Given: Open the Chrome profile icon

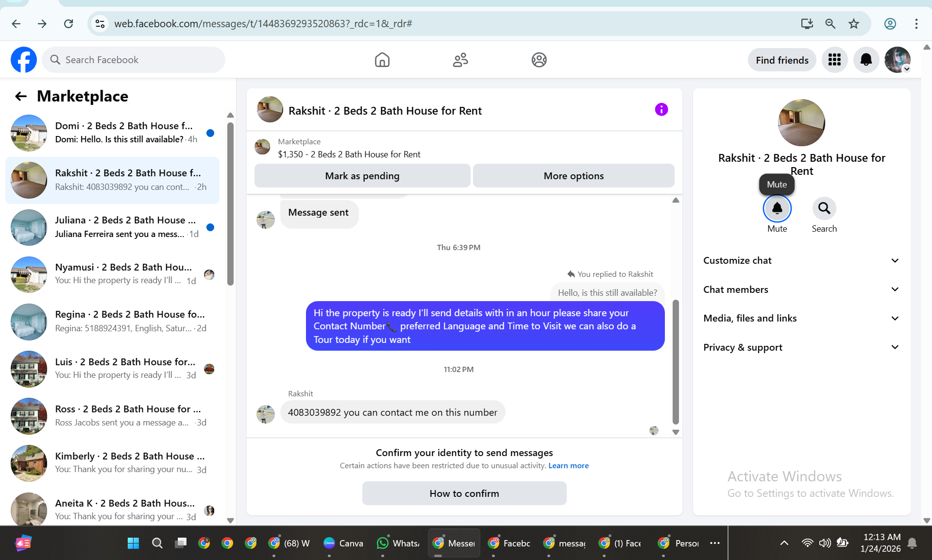Looking at the screenshot, I should pos(890,24).
